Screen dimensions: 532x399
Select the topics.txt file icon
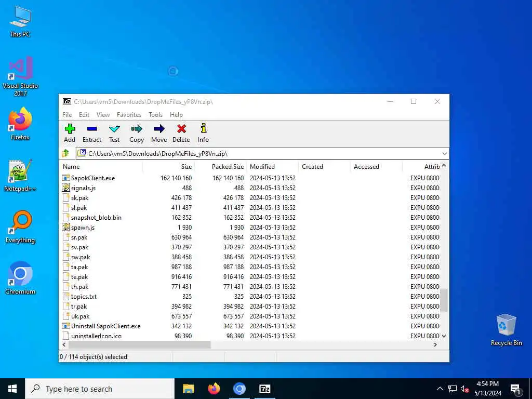[66, 296]
